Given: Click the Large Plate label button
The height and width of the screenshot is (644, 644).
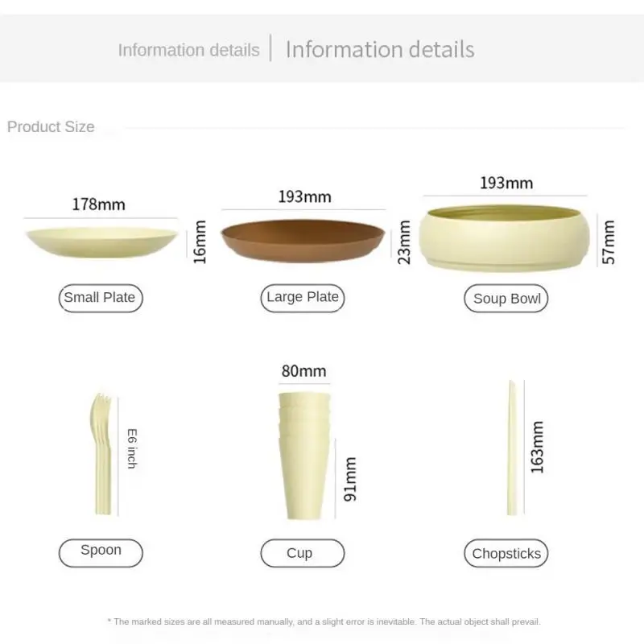Looking at the screenshot, I should tap(303, 298).
